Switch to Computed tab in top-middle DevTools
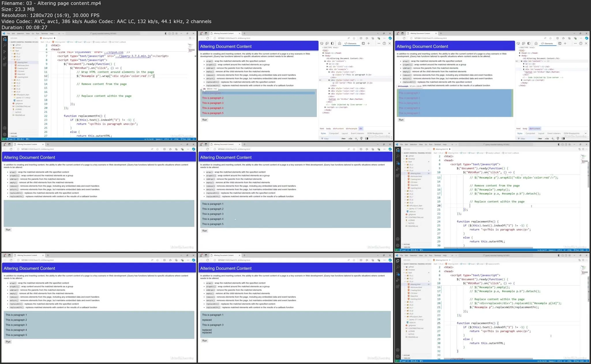Screen dimensions: 591x364 pos(334,133)
